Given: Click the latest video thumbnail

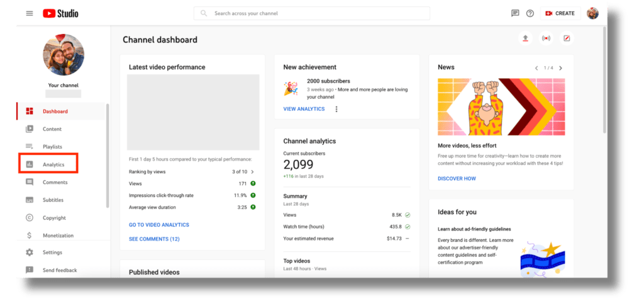Looking at the screenshot, I should coord(193,112).
